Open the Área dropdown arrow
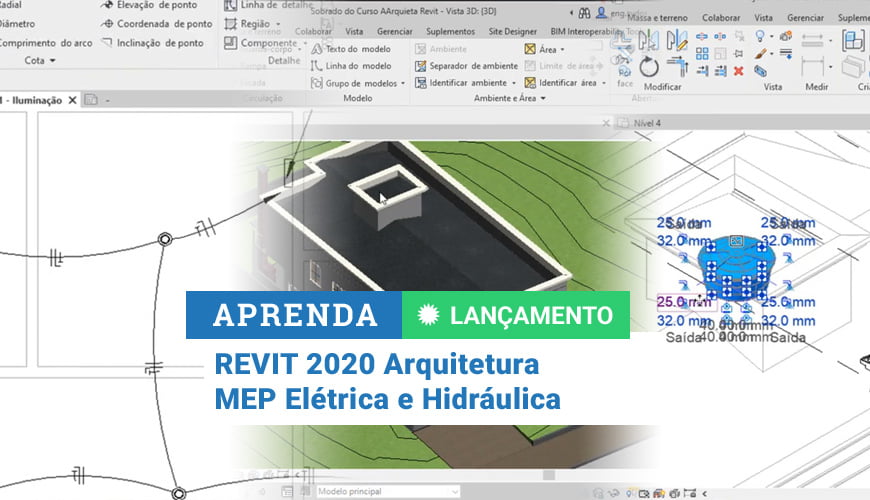870x500 pixels. [563, 49]
